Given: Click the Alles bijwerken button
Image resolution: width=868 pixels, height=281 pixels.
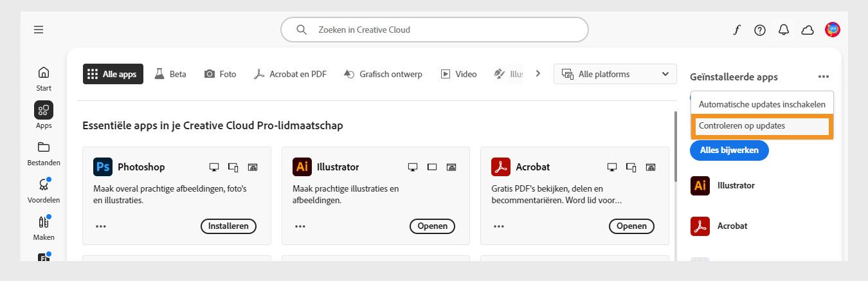Looking at the screenshot, I should click(x=729, y=150).
